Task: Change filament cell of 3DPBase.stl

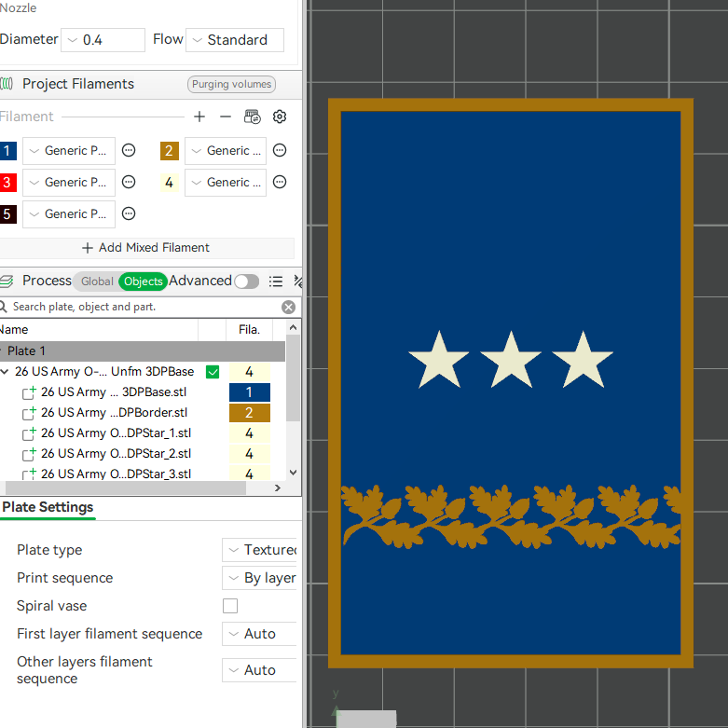Action: [250, 392]
